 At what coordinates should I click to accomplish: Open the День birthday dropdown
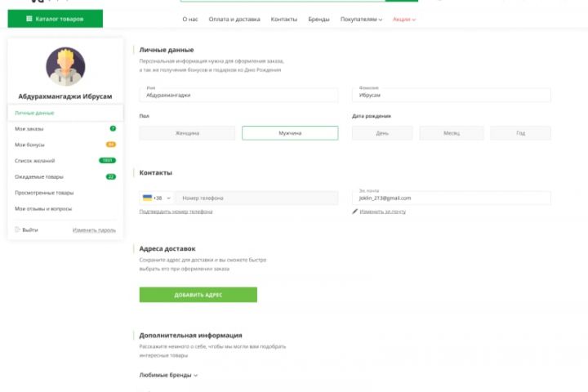tap(382, 133)
